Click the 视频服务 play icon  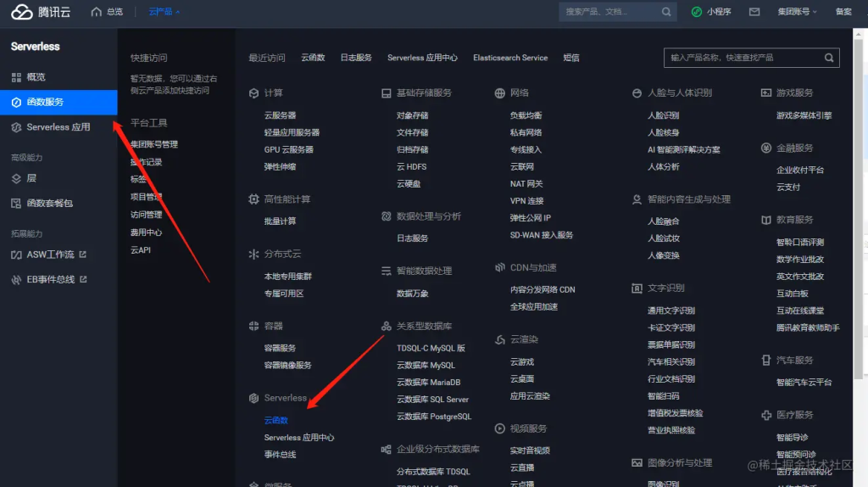click(x=499, y=428)
